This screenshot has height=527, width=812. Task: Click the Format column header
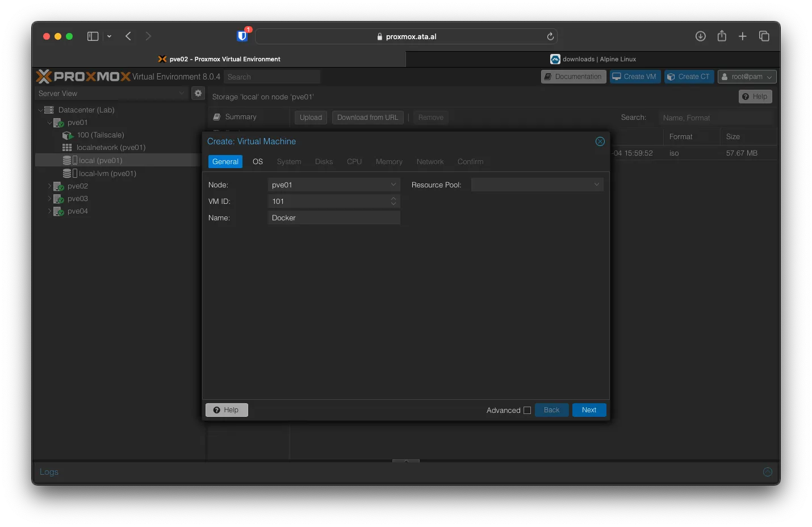point(691,137)
